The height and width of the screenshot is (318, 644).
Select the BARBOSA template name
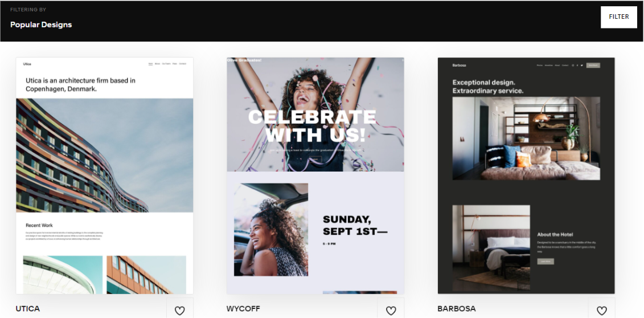(x=457, y=308)
